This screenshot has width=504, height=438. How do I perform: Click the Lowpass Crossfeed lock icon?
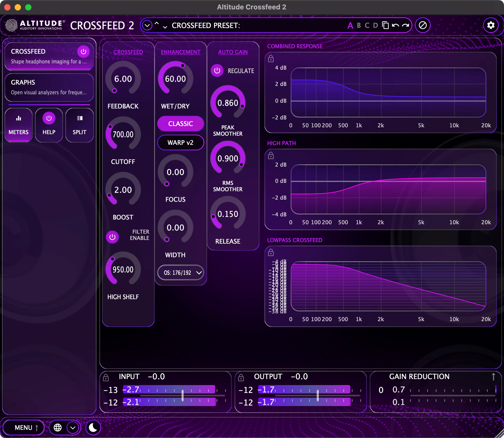271,253
